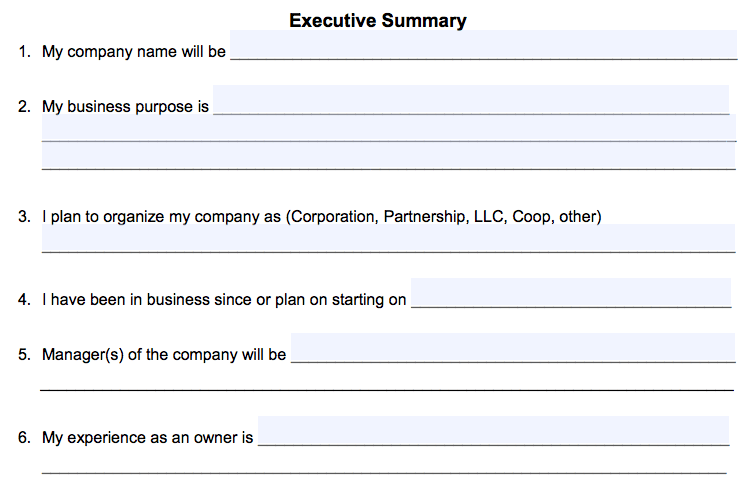Screen dimensions: 746x484
Task: Click the "My company name will be" label
Action: 134,51
